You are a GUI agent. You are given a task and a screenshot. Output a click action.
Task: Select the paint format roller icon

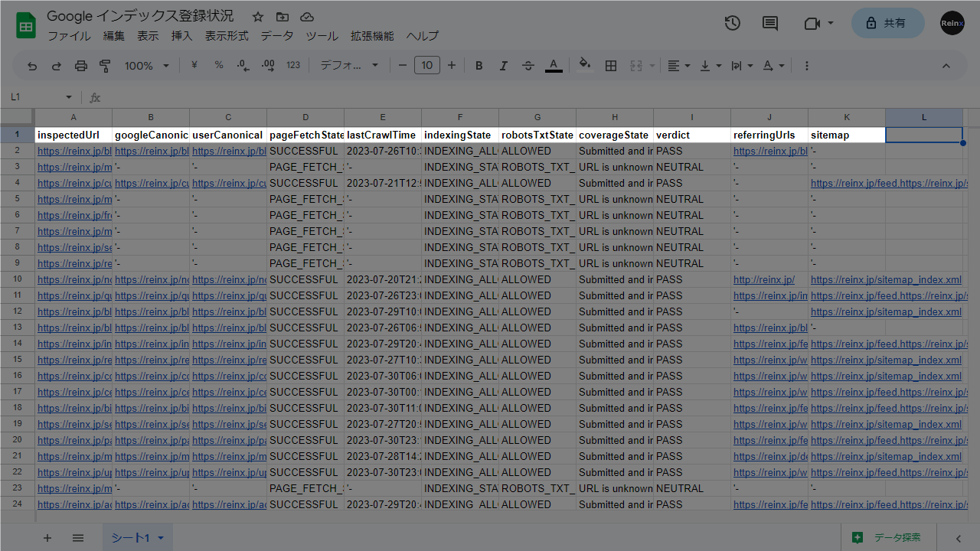[x=106, y=66]
